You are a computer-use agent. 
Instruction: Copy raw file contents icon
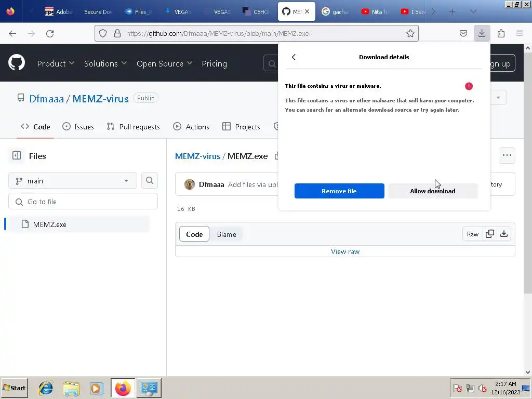pyautogui.click(x=489, y=234)
